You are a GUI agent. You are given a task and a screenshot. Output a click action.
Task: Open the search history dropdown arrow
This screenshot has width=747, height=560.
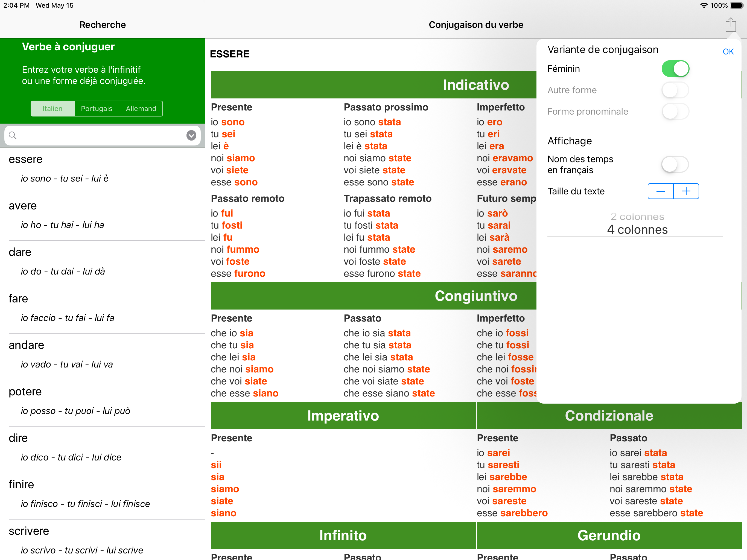coord(191,135)
